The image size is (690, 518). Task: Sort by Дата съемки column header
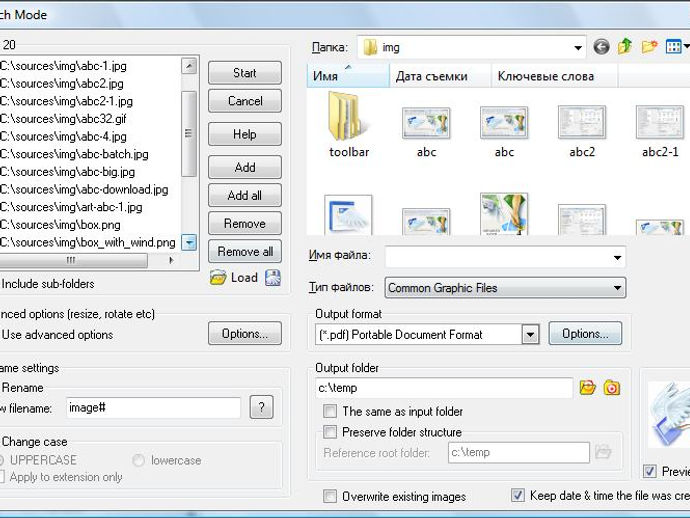click(x=440, y=76)
